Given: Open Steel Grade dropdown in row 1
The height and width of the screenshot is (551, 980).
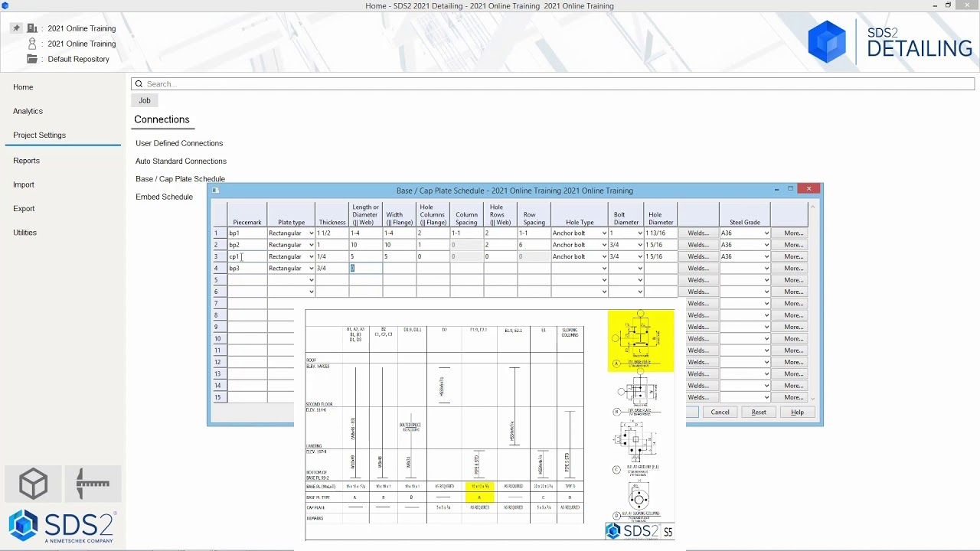Looking at the screenshot, I should coord(766,233).
